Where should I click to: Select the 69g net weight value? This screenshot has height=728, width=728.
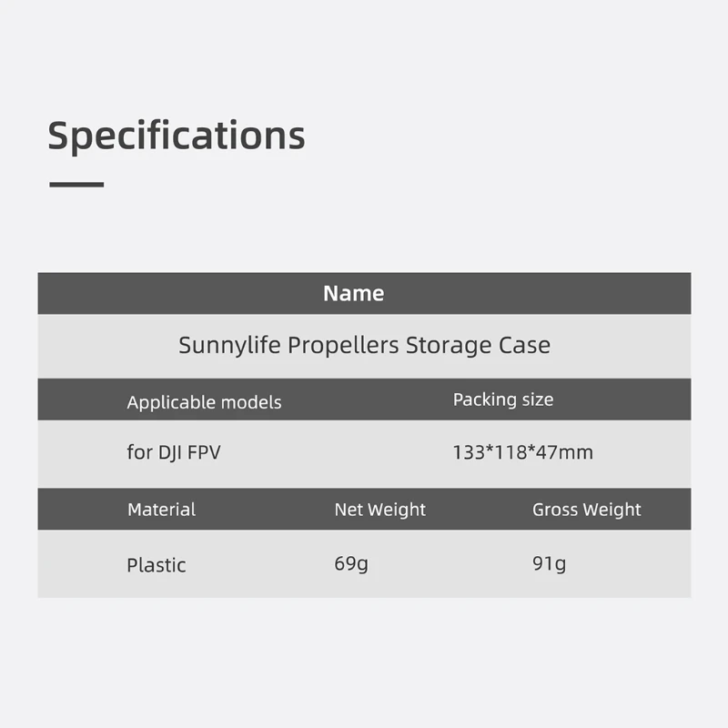point(351,564)
